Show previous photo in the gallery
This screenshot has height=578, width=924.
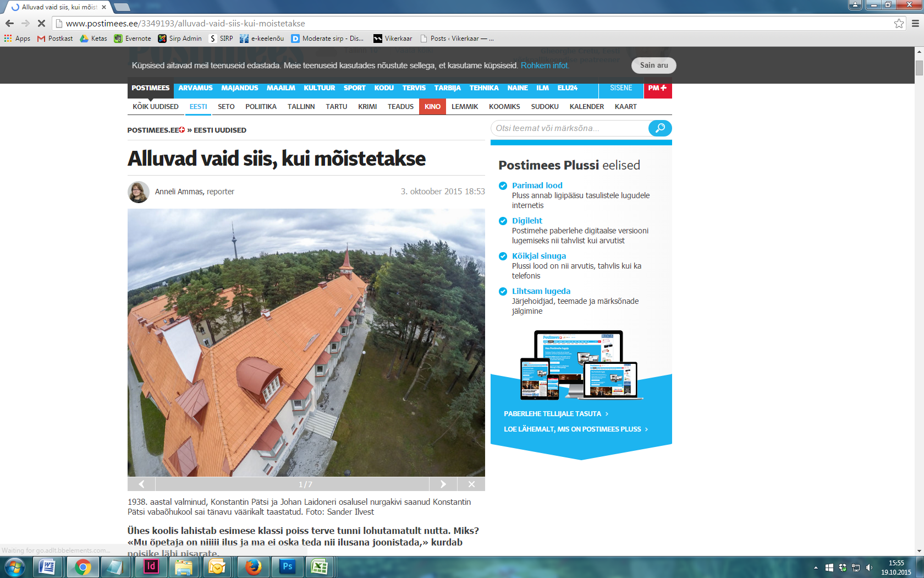[x=142, y=484]
